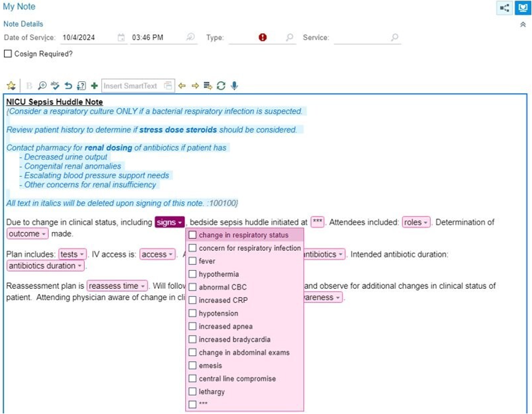The height and width of the screenshot is (414, 532).
Task: Check increased apnea in the list
Action: [192, 326]
